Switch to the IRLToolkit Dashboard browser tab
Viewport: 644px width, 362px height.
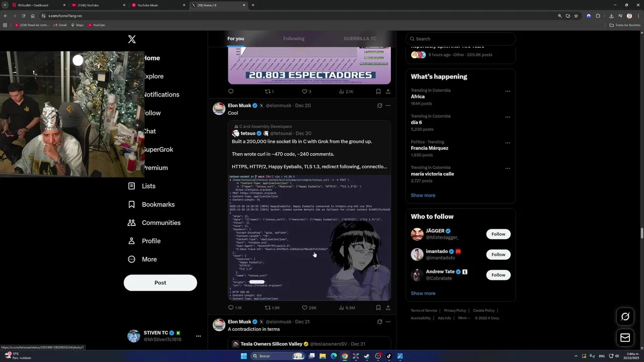pyautogui.click(x=38, y=5)
